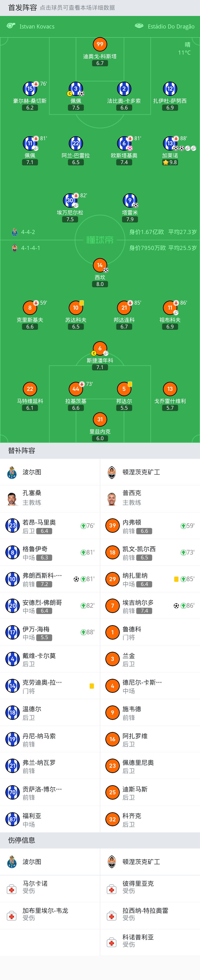
Task: Tap Porto number 30 Evanilson jersey
Action: click(70, 200)
